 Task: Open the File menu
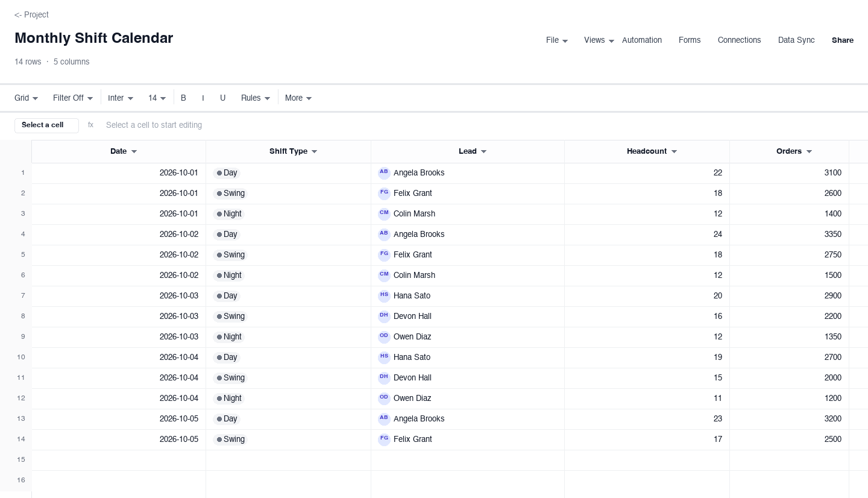557,40
